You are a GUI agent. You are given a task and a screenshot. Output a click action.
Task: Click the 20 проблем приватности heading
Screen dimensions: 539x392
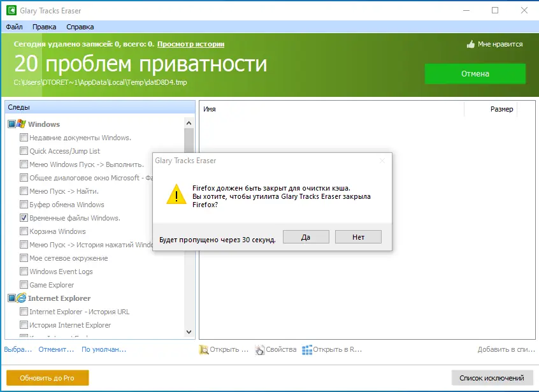141,64
